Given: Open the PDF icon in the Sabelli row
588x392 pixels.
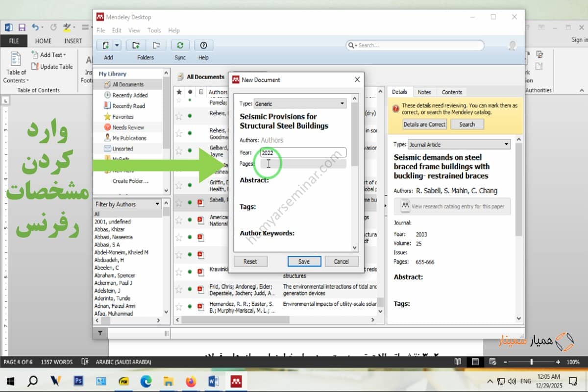Looking at the screenshot, I should (200, 202).
